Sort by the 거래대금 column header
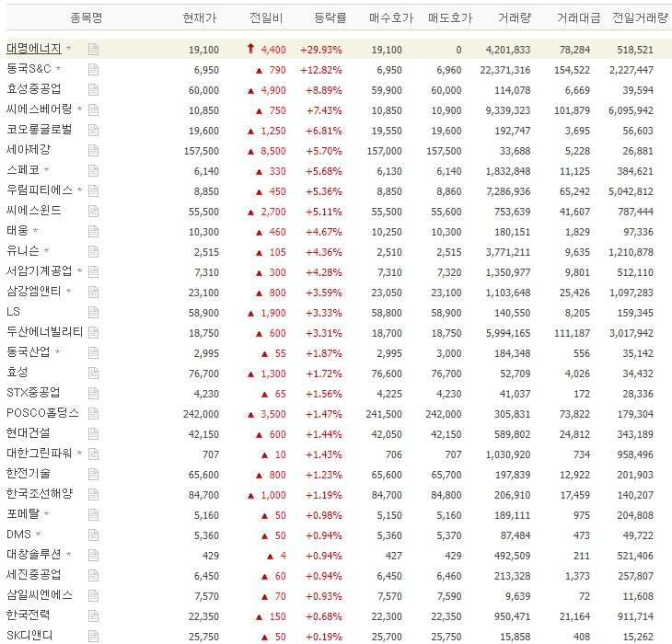The width and height of the screenshot is (672, 644). click(x=579, y=17)
